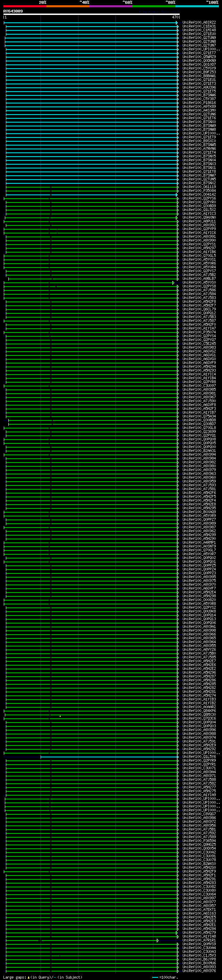
Task: Open hit label UniRef100_B8BAW1
Action: click(199, 76)
